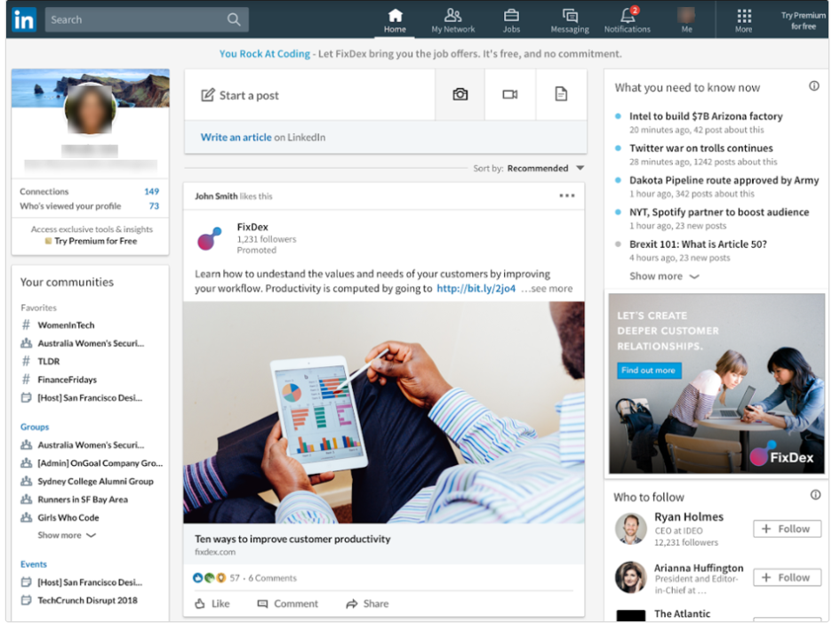Open Ten ways to improve customer productivity
840x624 pixels.
(x=292, y=539)
